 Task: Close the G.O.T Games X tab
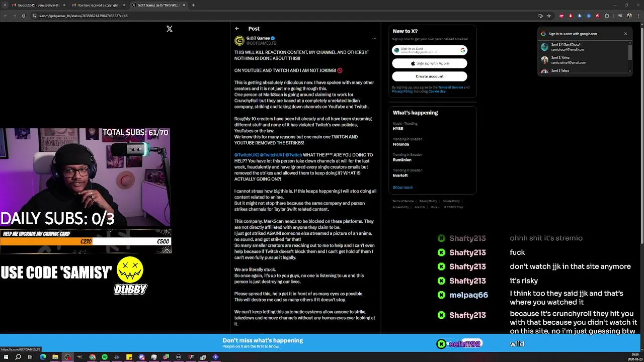(x=184, y=5)
